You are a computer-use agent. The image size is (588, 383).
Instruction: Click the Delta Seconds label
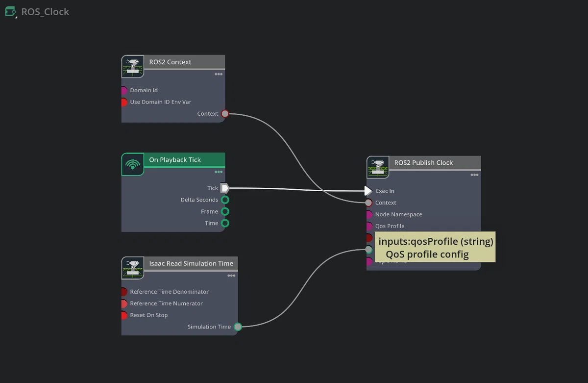click(x=199, y=200)
